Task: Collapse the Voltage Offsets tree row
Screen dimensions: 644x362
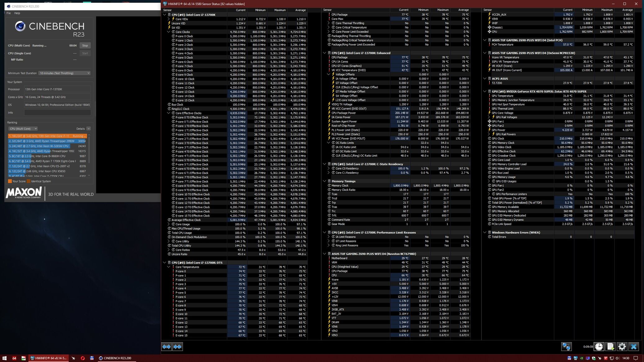Action: [x=328, y=74]
